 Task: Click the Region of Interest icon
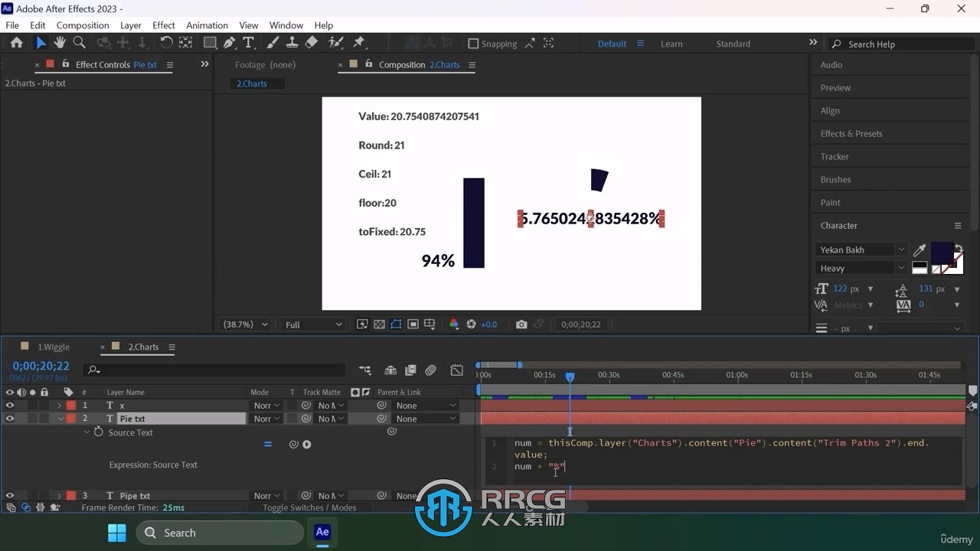pyautogui.click(x=413, y=324)
